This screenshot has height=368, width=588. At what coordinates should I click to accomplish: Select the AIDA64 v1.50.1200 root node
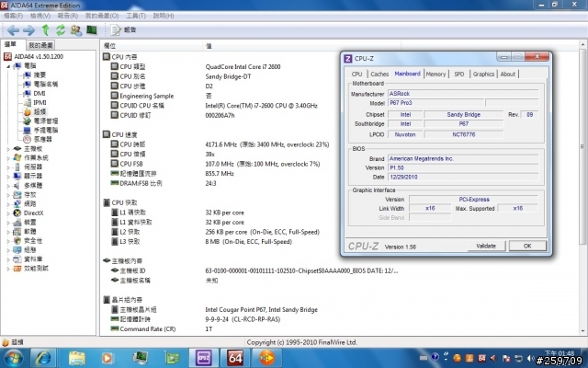[x=39, y=56]
